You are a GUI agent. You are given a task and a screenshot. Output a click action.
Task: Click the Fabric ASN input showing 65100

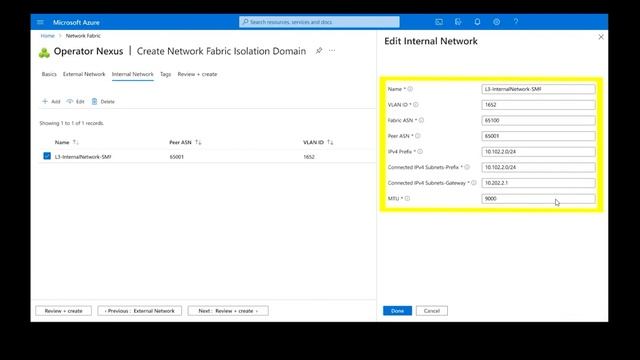tap(538, 120)
